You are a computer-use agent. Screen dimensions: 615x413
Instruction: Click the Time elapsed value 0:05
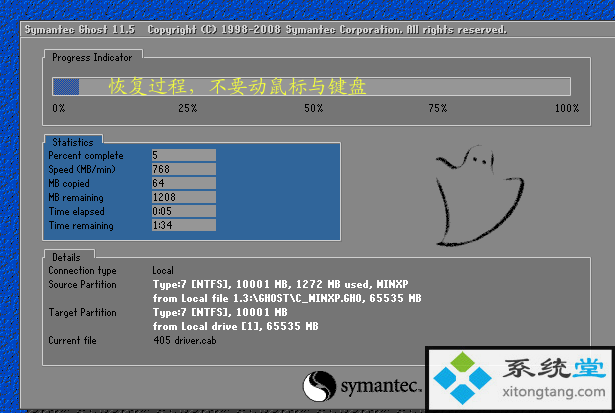[184, 211]
